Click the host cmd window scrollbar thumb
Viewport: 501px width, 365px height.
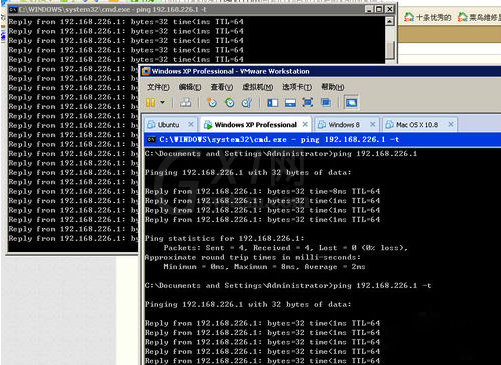(x=390, y=50)
